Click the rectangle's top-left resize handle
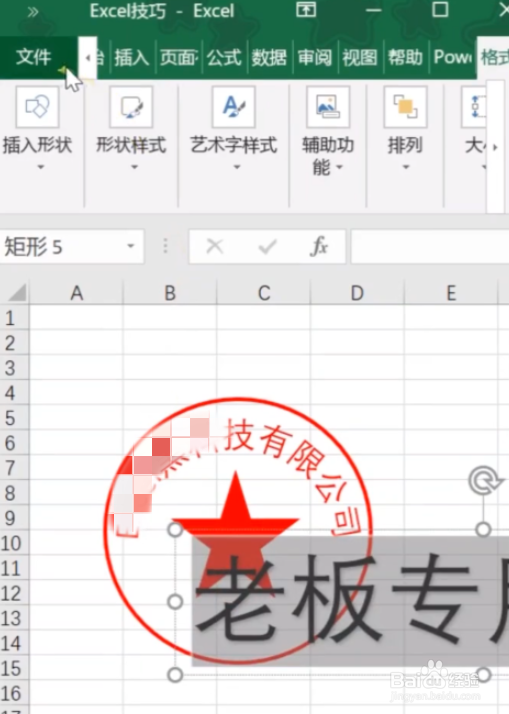This screenshot has height=714, width=509. click(175, 529)
